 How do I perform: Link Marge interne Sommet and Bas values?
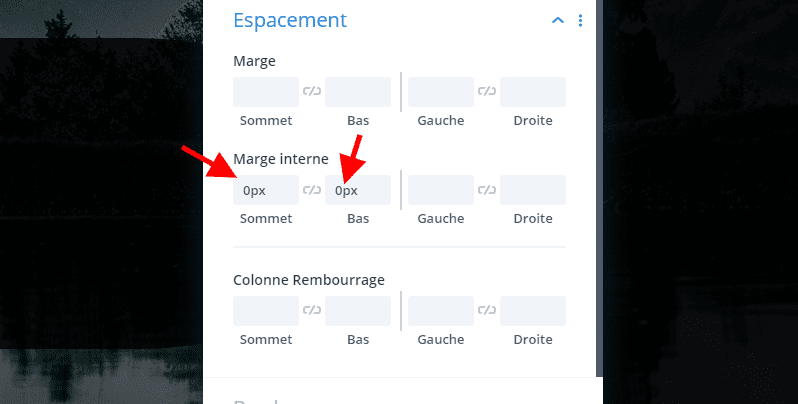pos(312,190)
